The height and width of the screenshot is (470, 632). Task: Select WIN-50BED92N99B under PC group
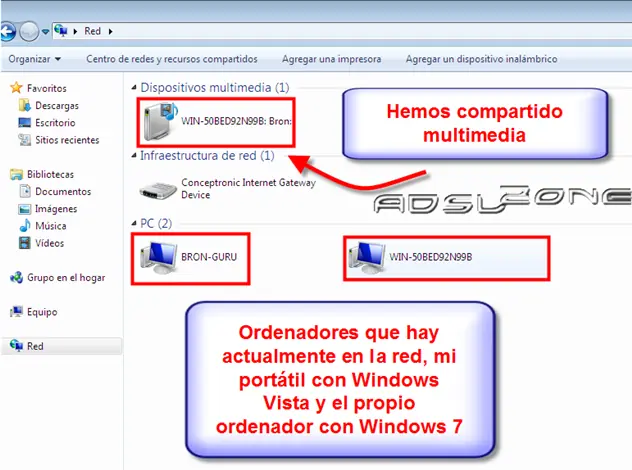tap(430, 257)
